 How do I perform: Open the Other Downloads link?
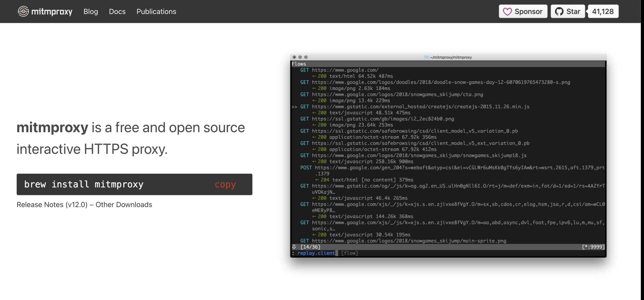click(x=124, y=205)
